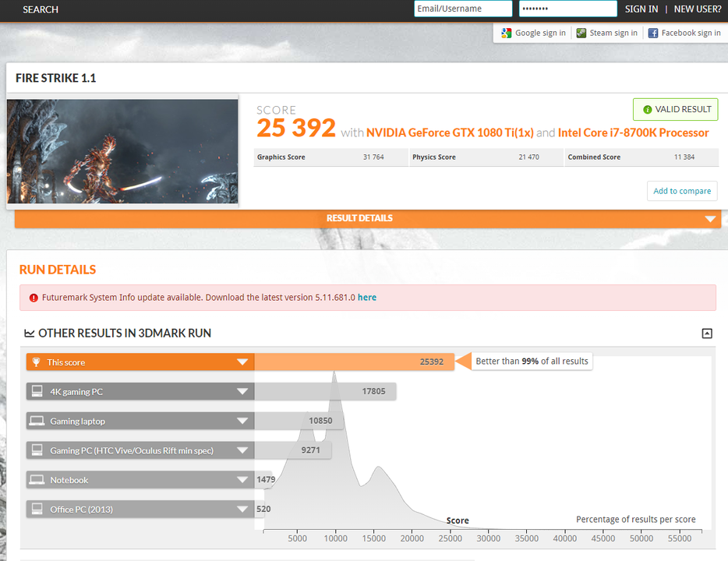Expand the 4K gaming PC dropdown arrow
Viewport: 728px width, 561px height.
[242, 392]
